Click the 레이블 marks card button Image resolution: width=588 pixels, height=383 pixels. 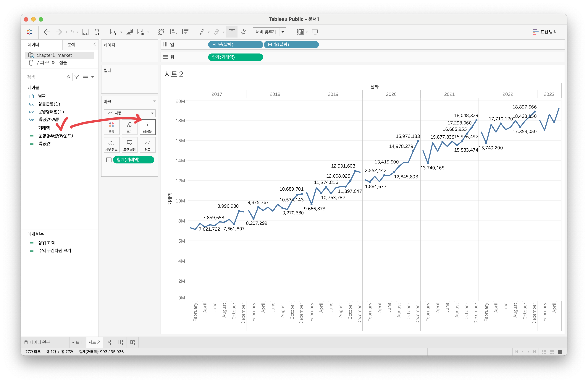[148, 127]
